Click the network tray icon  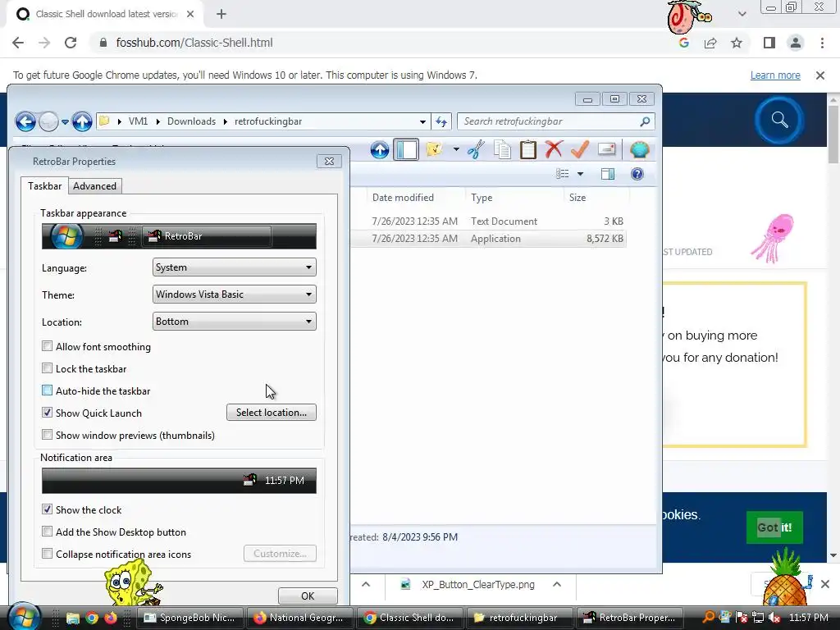click(757, 618)
